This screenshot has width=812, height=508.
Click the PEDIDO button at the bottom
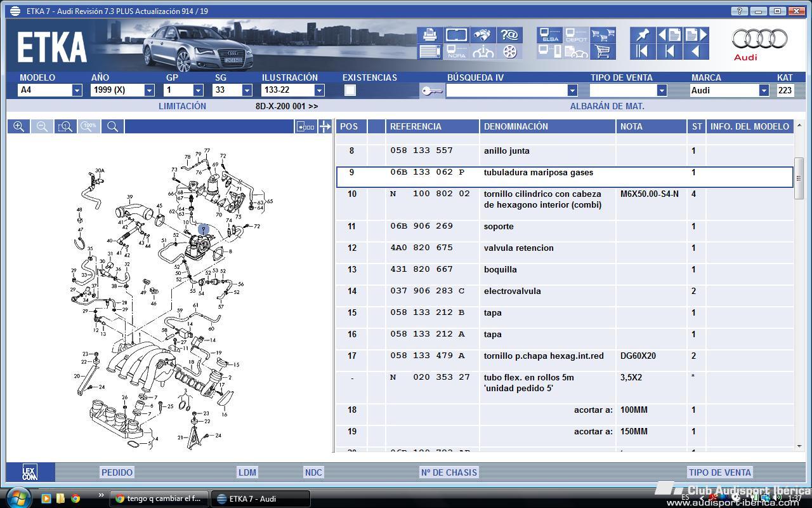click(117, 472)
